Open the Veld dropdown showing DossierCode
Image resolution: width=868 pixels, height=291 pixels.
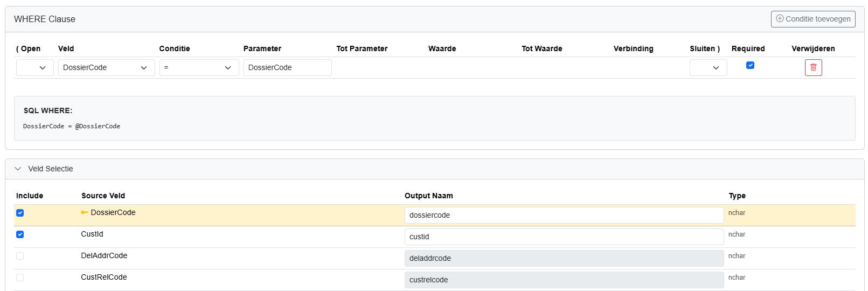pyautogui.click(x=106, y=67)
